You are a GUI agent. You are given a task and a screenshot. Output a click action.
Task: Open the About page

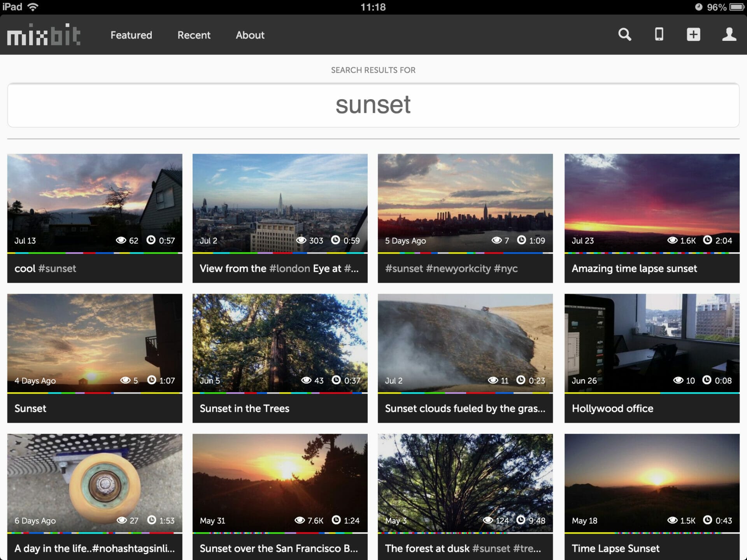[x=250, y=35]
